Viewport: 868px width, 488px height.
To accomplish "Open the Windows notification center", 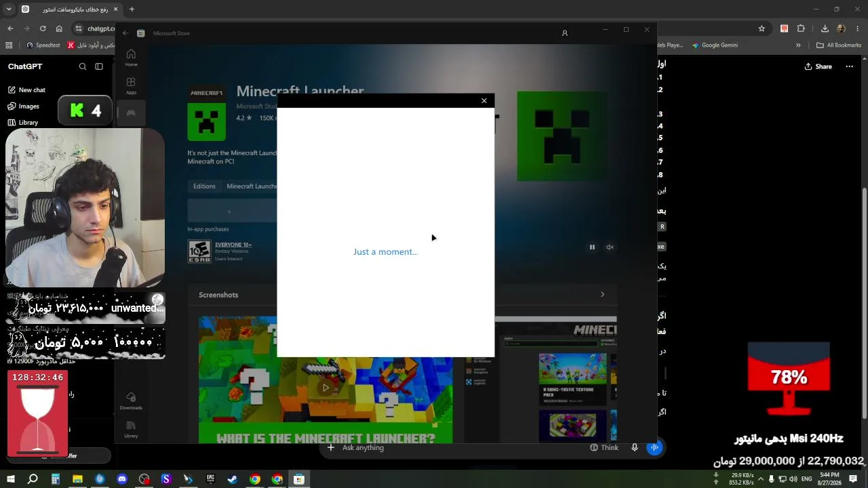I will (x=853, y=479).
